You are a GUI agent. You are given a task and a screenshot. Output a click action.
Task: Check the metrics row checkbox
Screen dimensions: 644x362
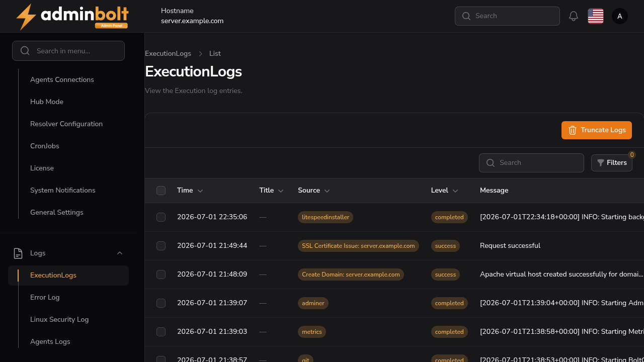(161, 332)
